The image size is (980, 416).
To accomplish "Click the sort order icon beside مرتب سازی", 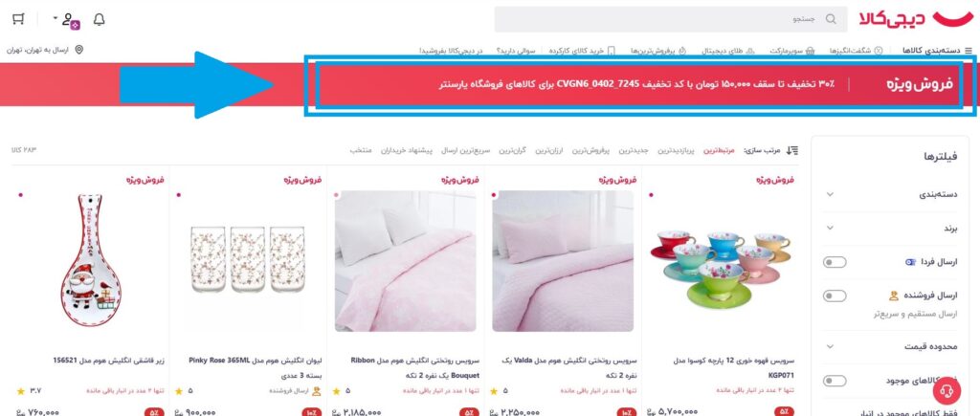I will pos(791,150).
